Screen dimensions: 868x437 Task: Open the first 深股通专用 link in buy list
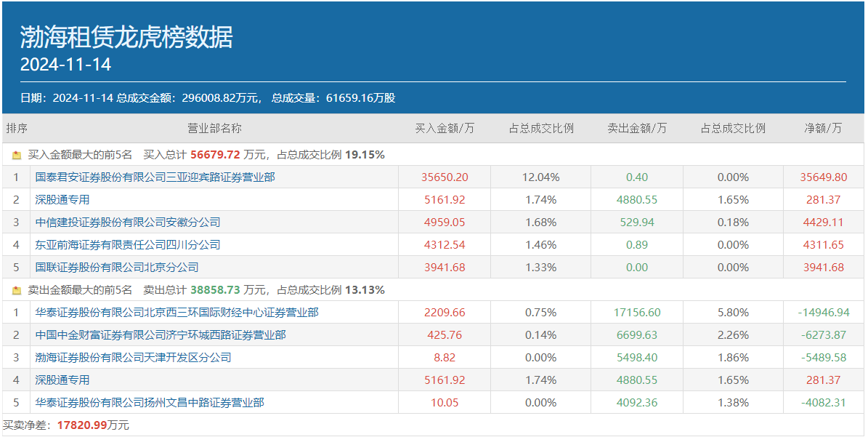[62, 199]
